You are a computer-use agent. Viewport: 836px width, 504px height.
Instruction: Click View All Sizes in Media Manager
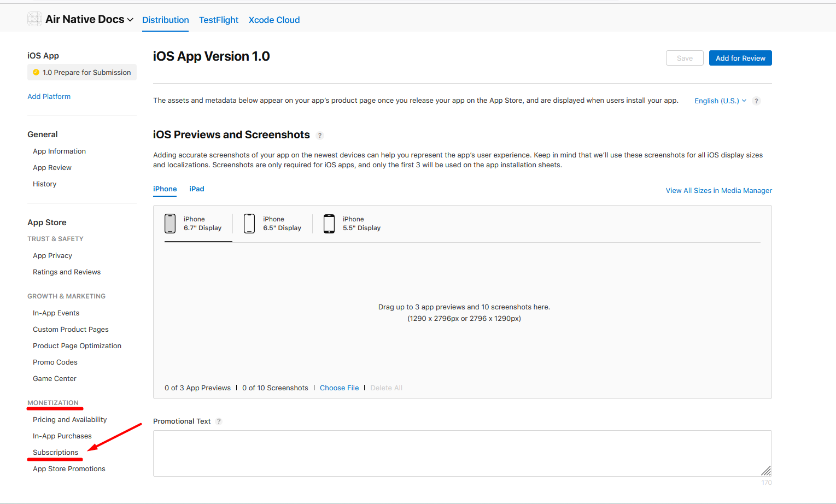718,190
